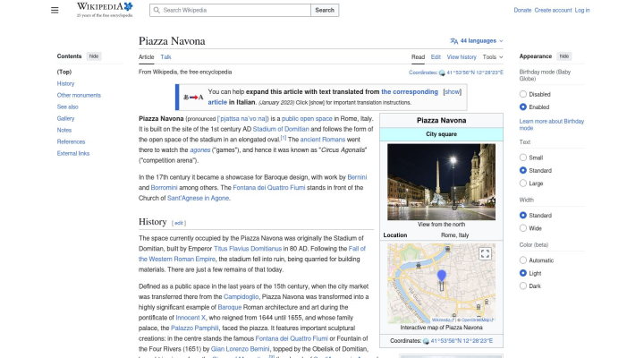Set color to Light
Image resolution: width=644 pixels, height=358 pixels.
point(523,273)
